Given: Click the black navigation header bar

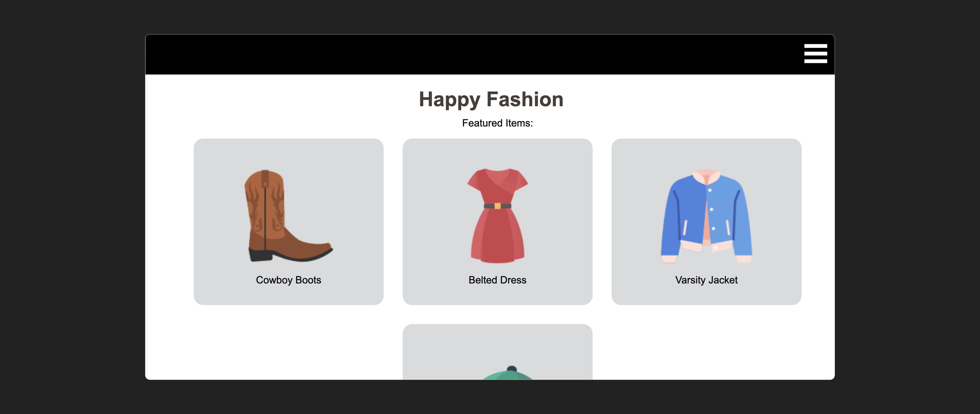Looking at the screenshot, I should (457, 54).
